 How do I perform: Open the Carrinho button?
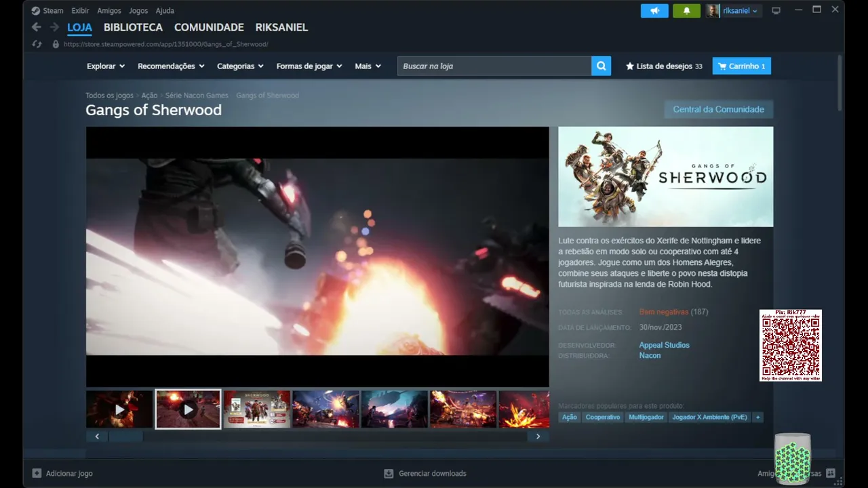pos(742,66)
